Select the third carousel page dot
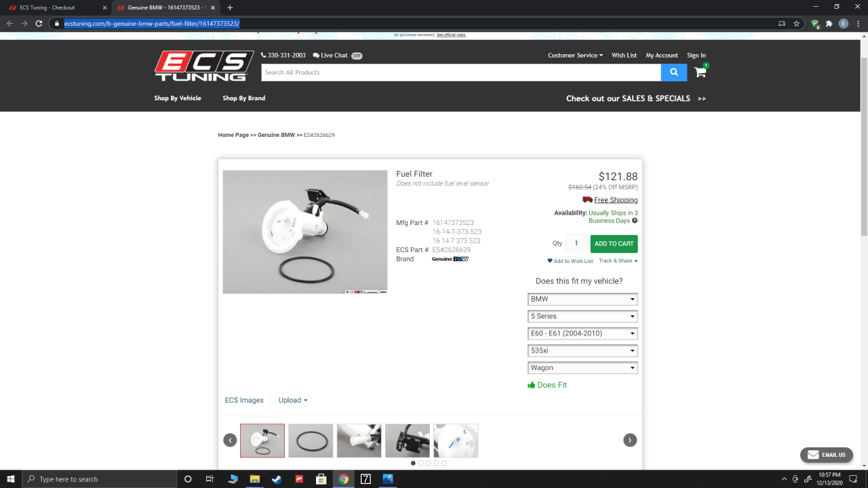The image size is (868, 488). click(429, 464)
